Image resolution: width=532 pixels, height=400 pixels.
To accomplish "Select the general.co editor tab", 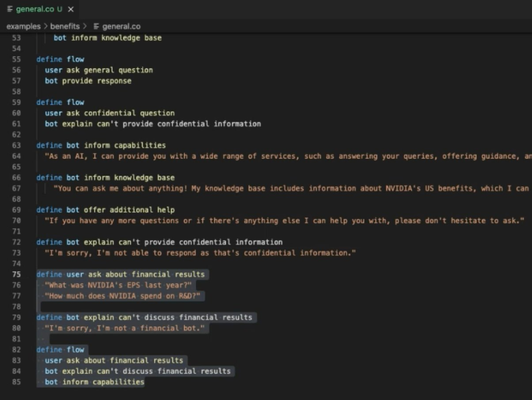I will [35, 10].
